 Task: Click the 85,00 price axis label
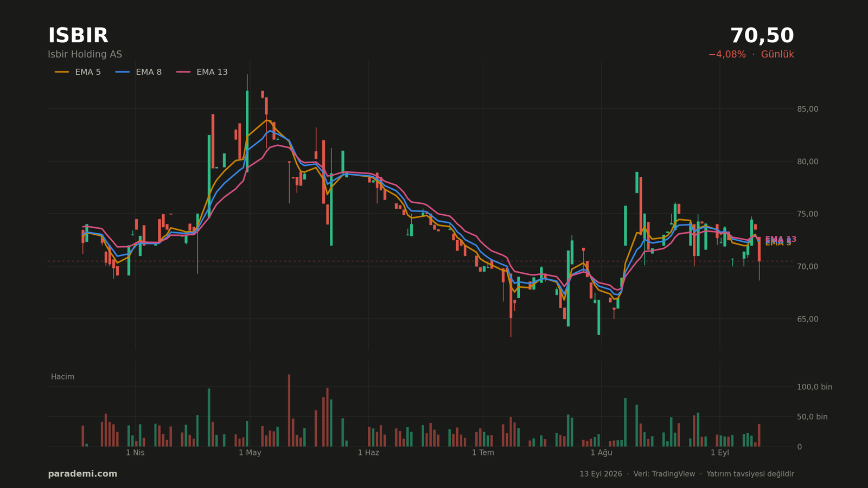click(x=807, y=109)
